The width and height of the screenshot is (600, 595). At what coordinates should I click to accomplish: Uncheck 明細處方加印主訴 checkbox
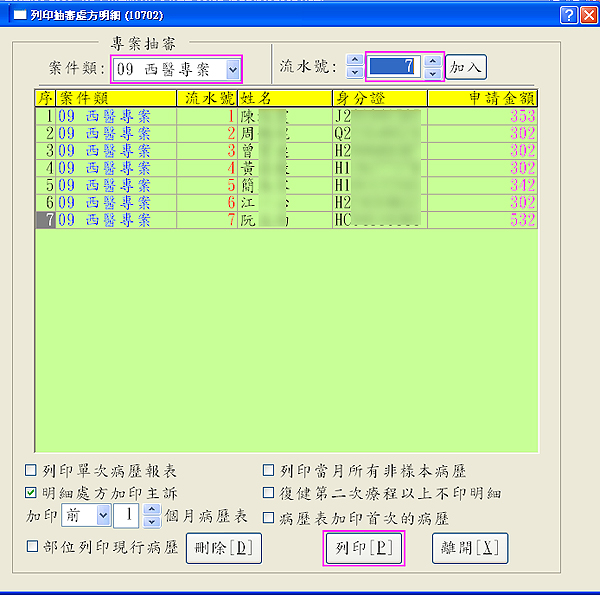pos(32,493)
